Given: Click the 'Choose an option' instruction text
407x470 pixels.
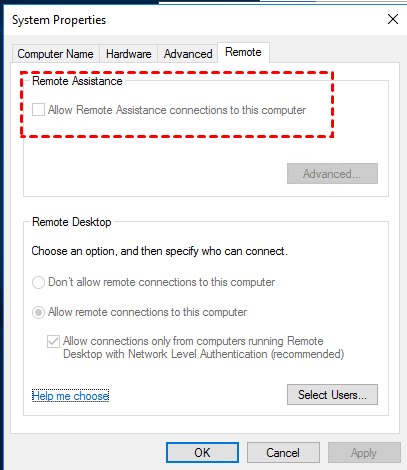Looking at the screenshot, I should [x=159, y=251].
